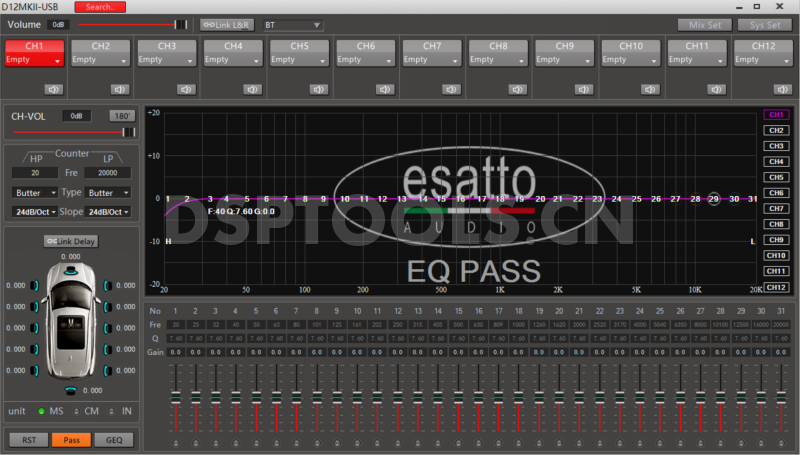
Task: Open HP slope 24dB/Oct dropdown
Action: tap(34, 212)
